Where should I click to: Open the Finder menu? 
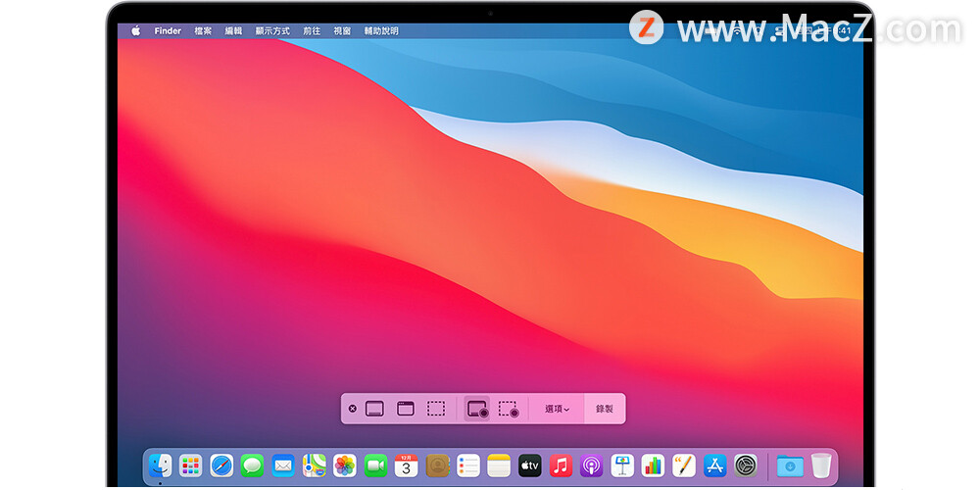pos(168,30)
